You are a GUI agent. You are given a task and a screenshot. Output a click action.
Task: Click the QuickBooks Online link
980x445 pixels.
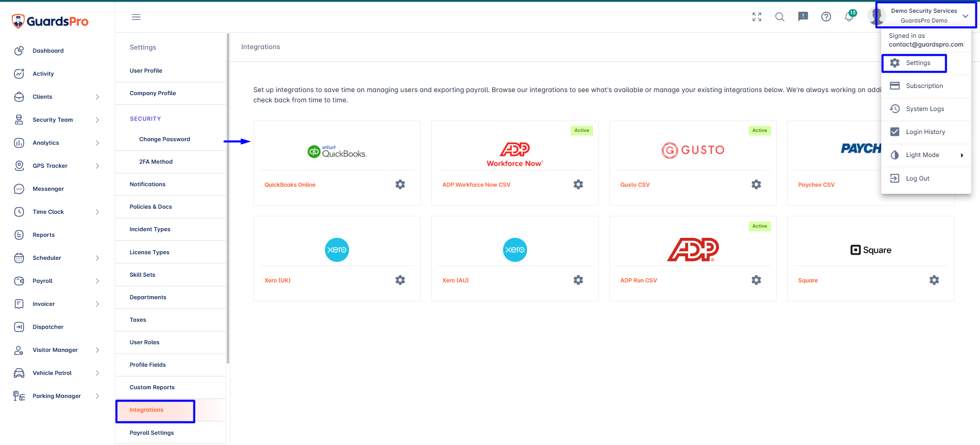click(x=290, y=185)
